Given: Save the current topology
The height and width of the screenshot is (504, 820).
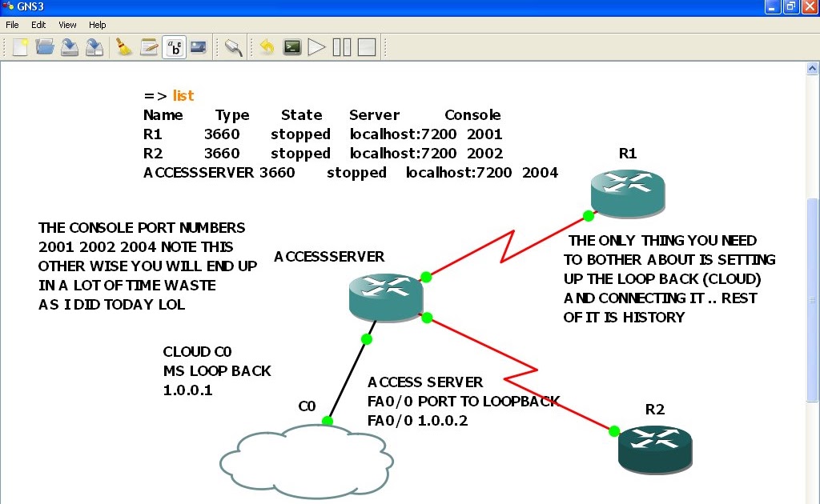Looking at the screenshot, I should pos(70,46).
